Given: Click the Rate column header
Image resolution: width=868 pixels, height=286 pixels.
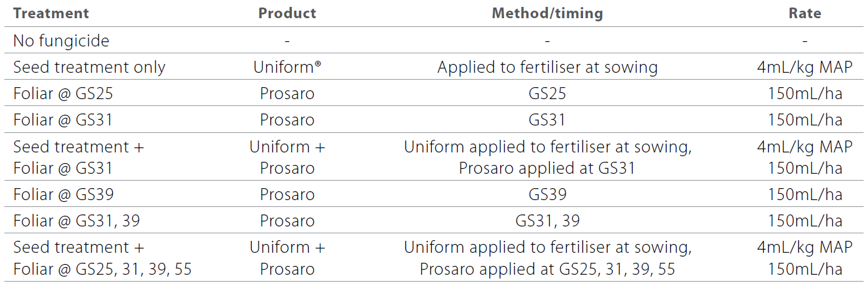Looking at the screenshot, I should pos(805,13).
